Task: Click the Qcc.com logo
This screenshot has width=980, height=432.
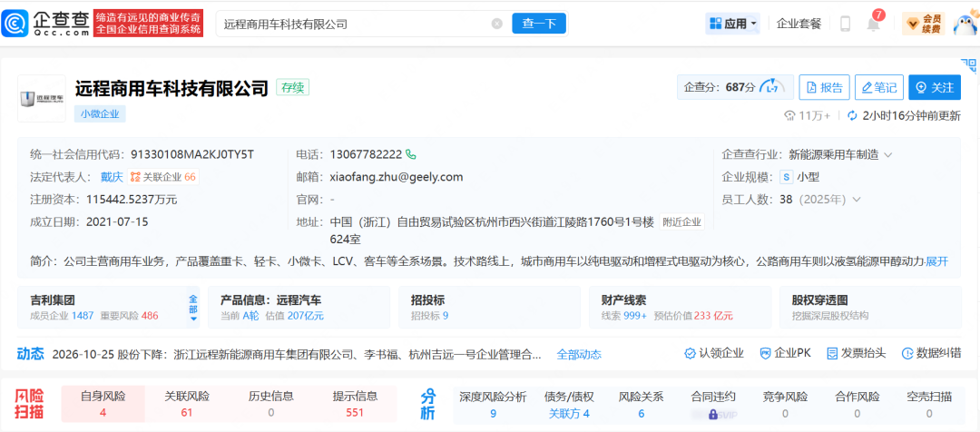Action: point(45,24)
